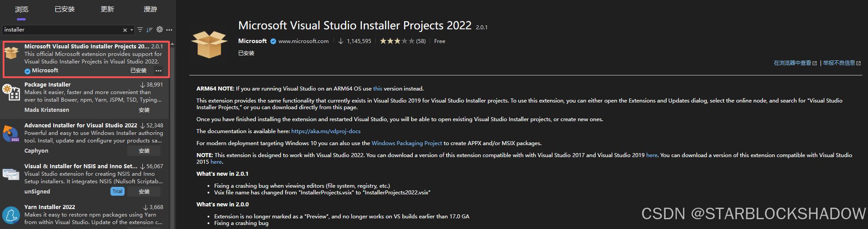Open the 已安装 tab
The image size is (868, 229).
coord(64,9)
